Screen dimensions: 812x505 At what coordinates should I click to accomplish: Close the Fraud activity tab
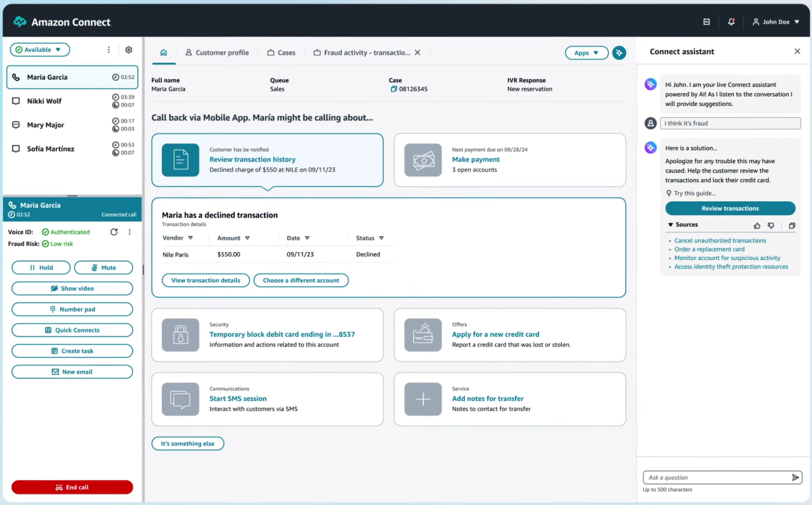click(418, 52)
